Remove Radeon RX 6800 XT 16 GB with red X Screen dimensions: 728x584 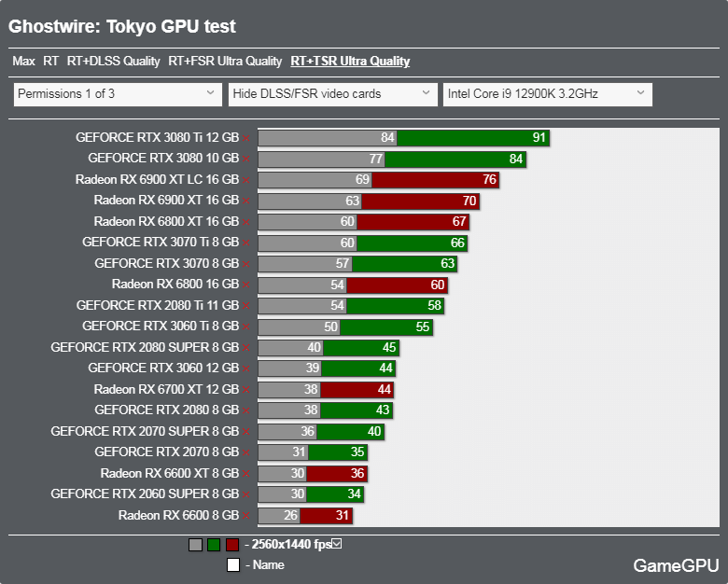[x=246, y=222]
